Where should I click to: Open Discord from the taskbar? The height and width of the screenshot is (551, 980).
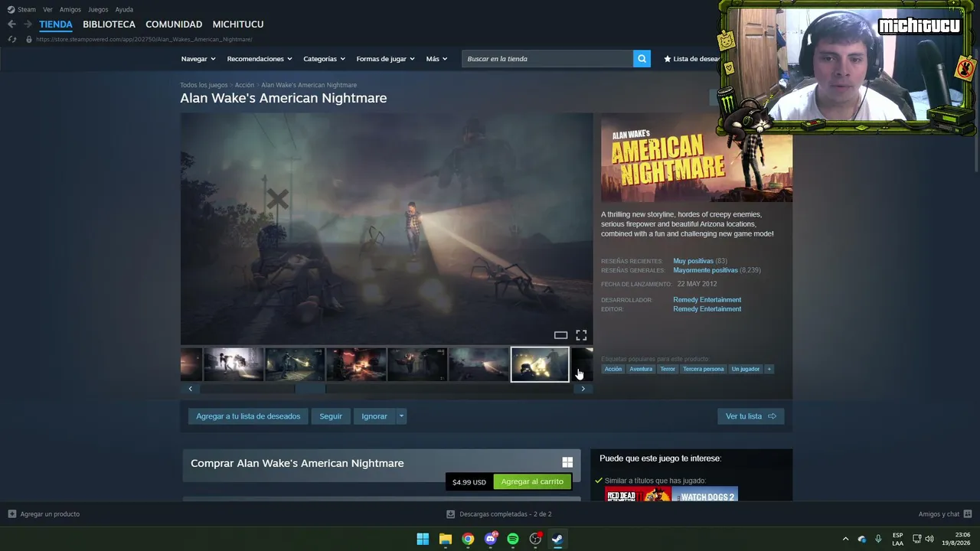coord(491,539)
